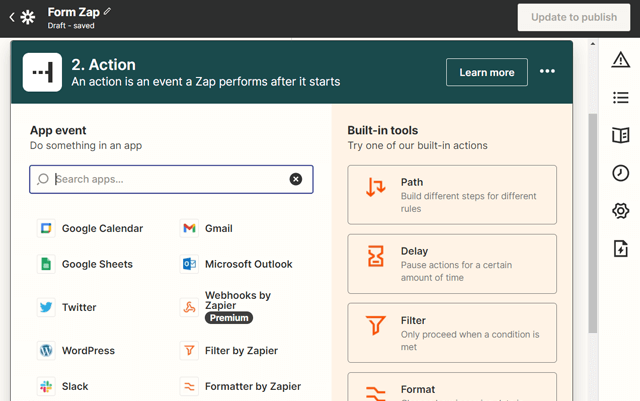Select the Path built-in tool card
This screenshot has width=640, height=401.
tap(452, 195)
